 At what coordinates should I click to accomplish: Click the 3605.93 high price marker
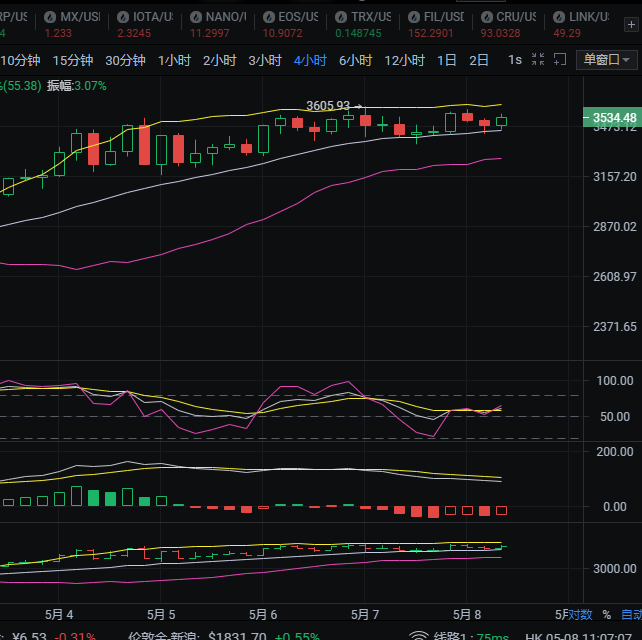pos(328,105)
